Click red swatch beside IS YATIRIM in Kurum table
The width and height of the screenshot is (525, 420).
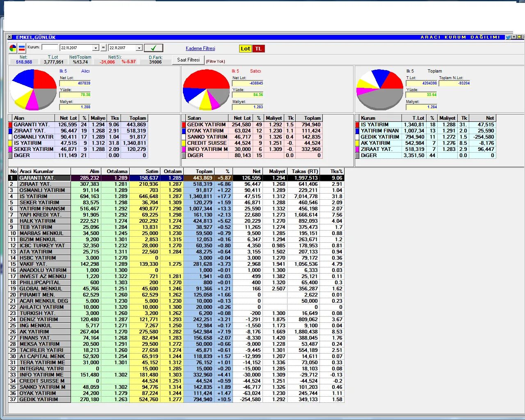tap(358, 125)
